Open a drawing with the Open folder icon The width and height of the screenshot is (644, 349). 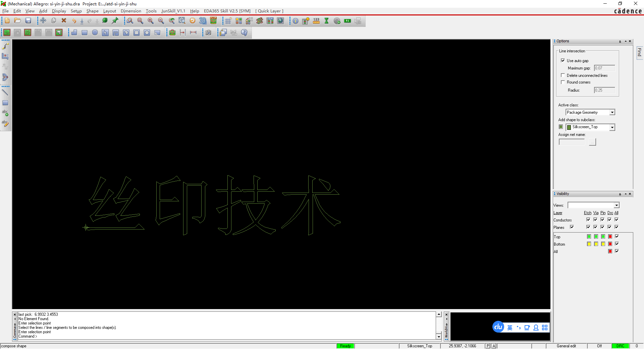[x=17, y=21]
